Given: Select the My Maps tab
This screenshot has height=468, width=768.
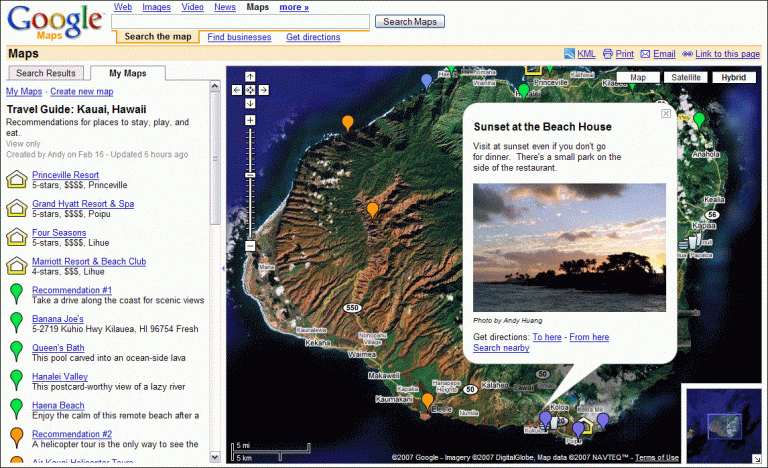Looking at the screenshot, I should (128, 73).
